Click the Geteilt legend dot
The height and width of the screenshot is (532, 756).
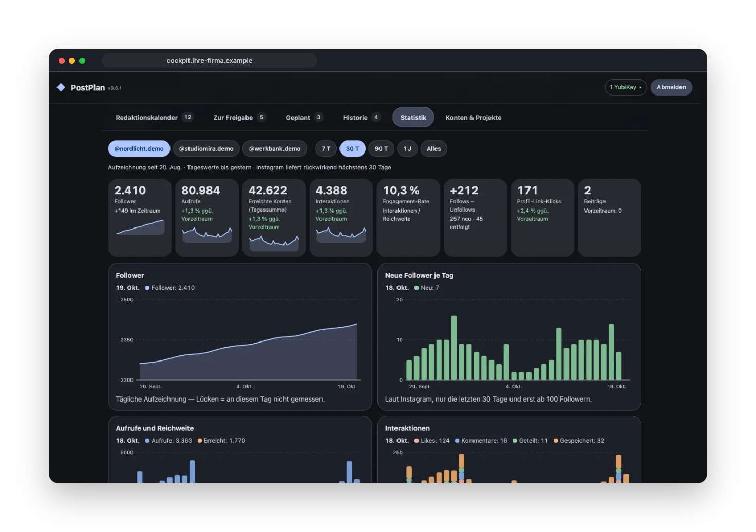coord(515,441)
